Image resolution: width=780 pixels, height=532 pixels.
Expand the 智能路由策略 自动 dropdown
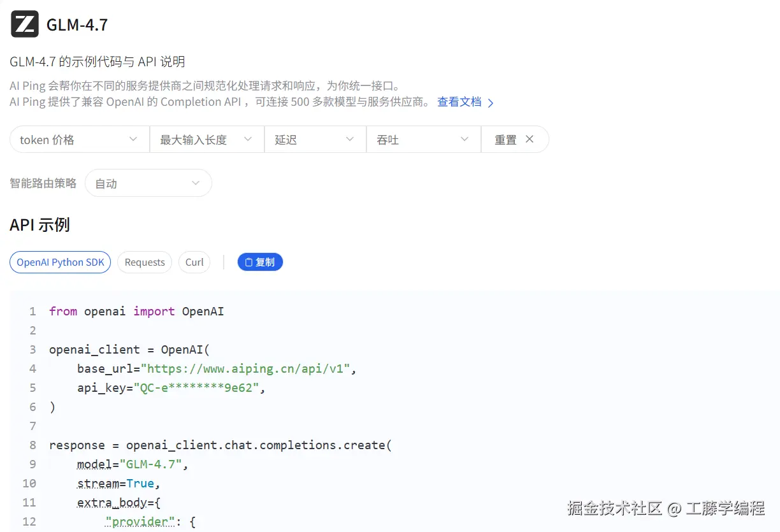148,183
